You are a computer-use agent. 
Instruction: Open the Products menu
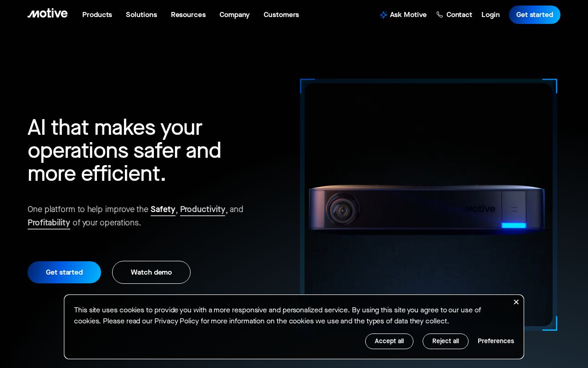tap(97, 15)
